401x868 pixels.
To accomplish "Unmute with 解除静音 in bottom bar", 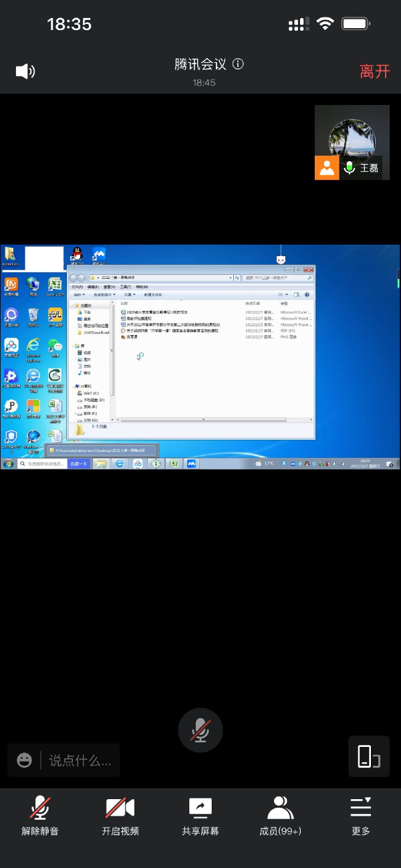I will [x=40, y=816].
